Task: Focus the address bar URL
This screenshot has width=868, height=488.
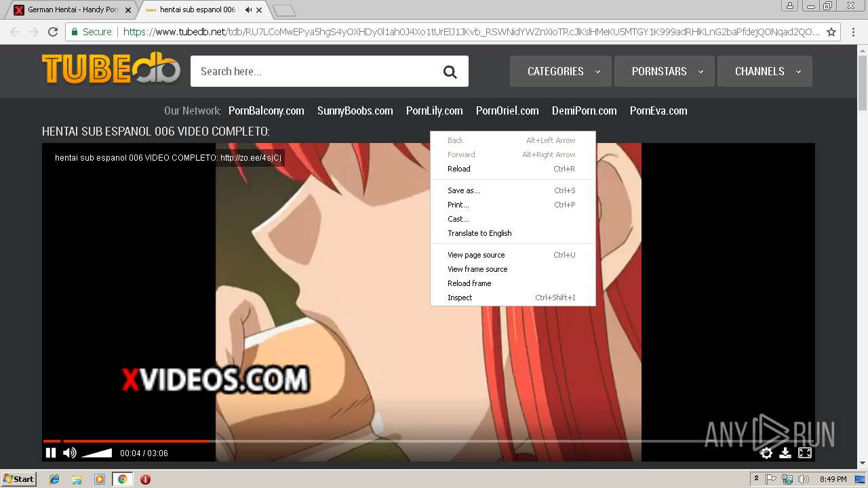Action: coord(471,32)
